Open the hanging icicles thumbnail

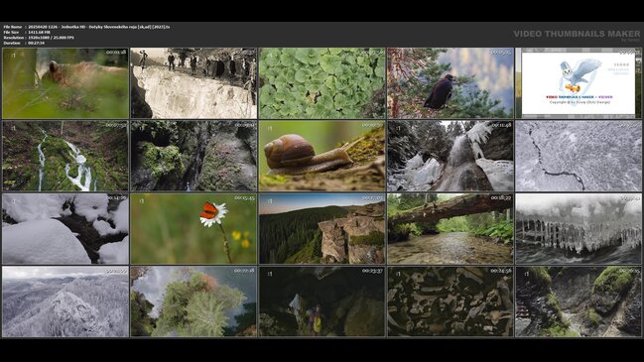point(579,229)
